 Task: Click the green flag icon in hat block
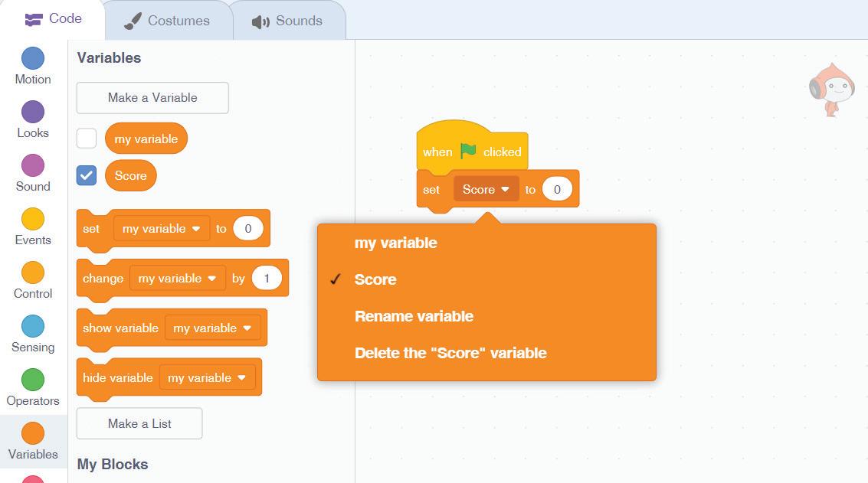[x=468, y=151]
